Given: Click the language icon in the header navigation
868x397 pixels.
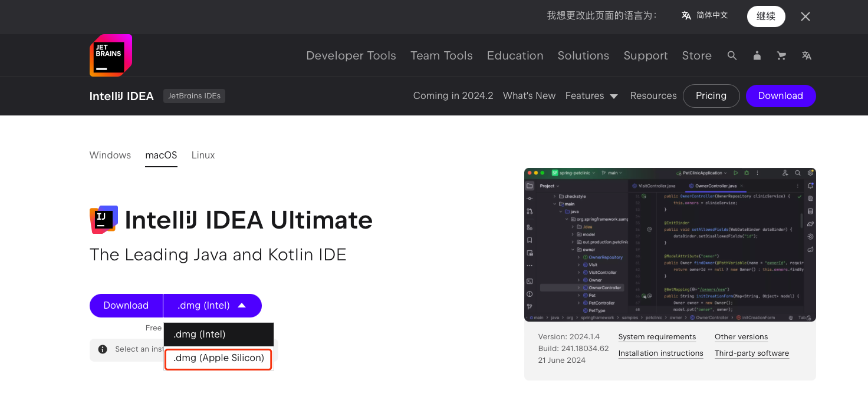Looking at the screenshot, I should 807,55.
